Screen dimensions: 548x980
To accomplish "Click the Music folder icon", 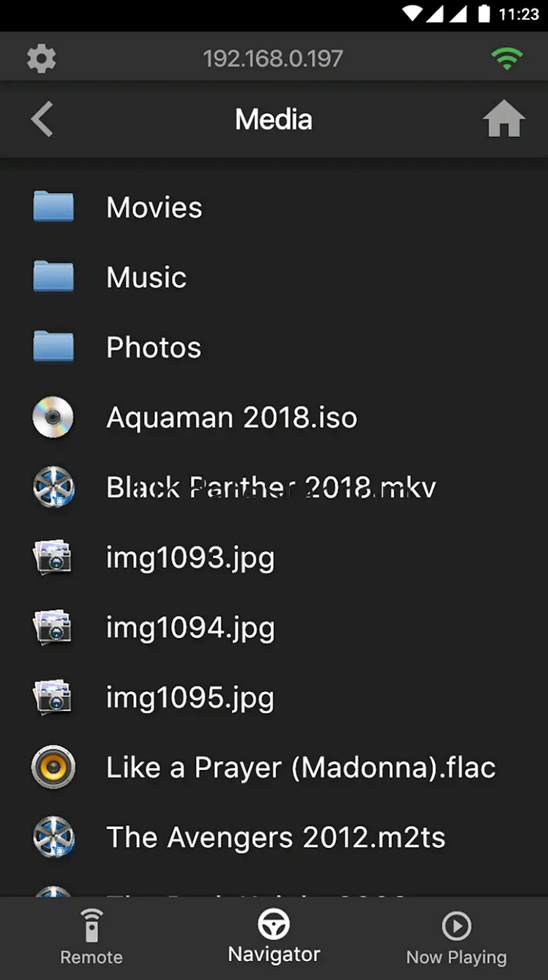I will (x=53, y=277).
